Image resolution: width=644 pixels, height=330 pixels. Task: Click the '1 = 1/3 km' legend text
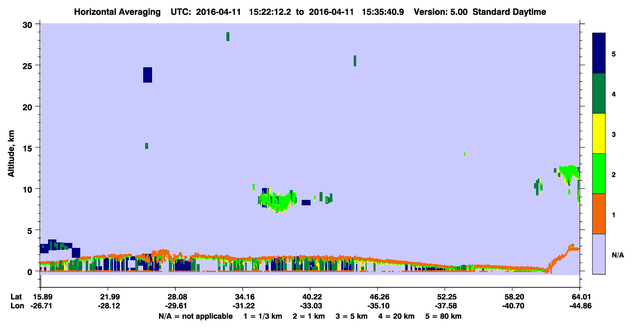point(263,316)
